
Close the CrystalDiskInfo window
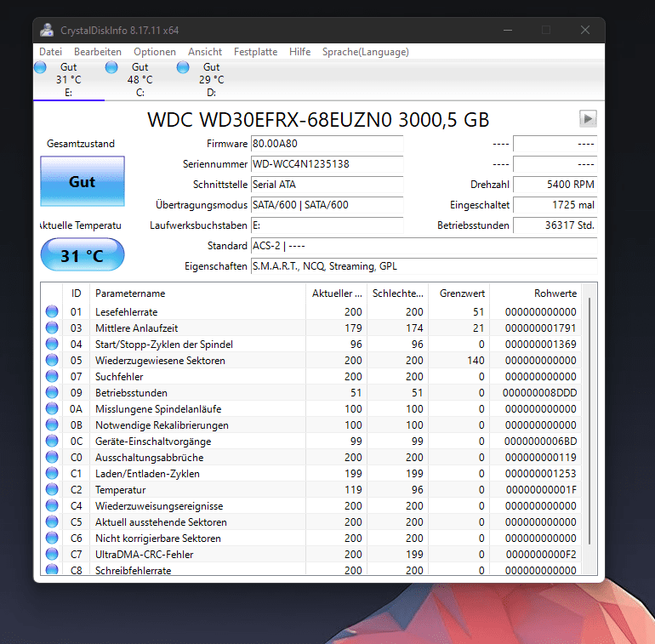pyautogui.click(x=585, y=30)
